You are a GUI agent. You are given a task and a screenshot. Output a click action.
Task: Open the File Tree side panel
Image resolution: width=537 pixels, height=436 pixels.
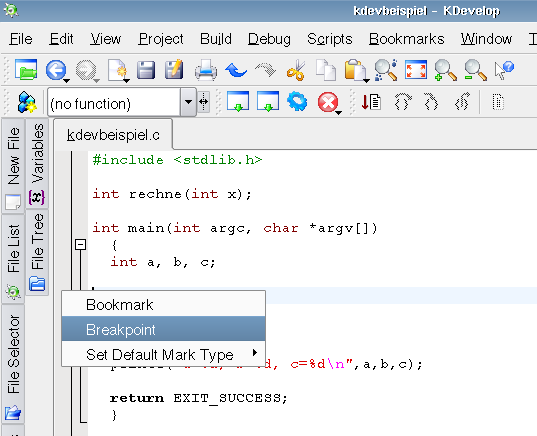[x=37, y=252]
